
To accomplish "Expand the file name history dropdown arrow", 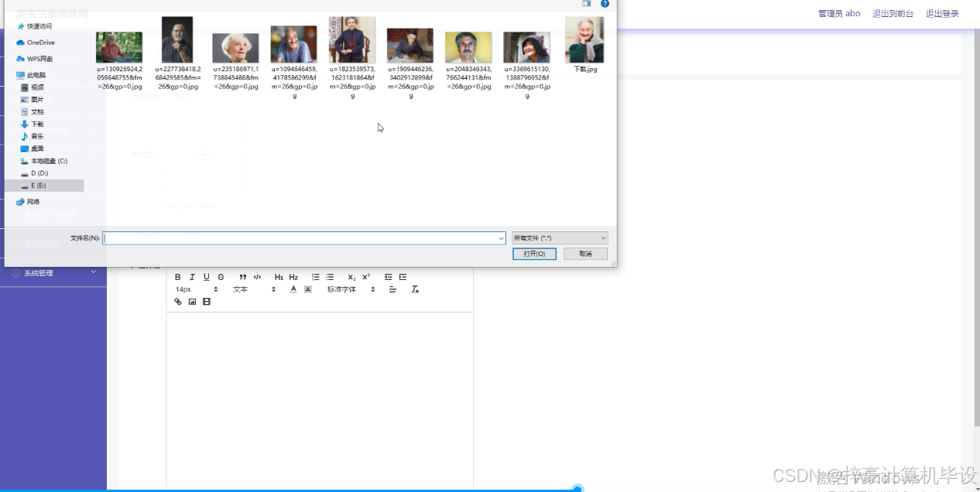I will coord(502,238).
